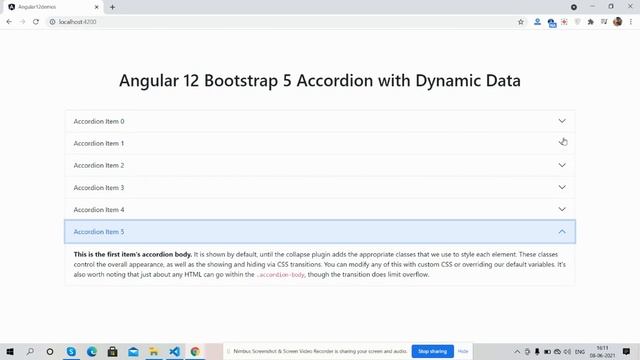
Task: Open the grey shield extension icon
Action: click(577, 22)
